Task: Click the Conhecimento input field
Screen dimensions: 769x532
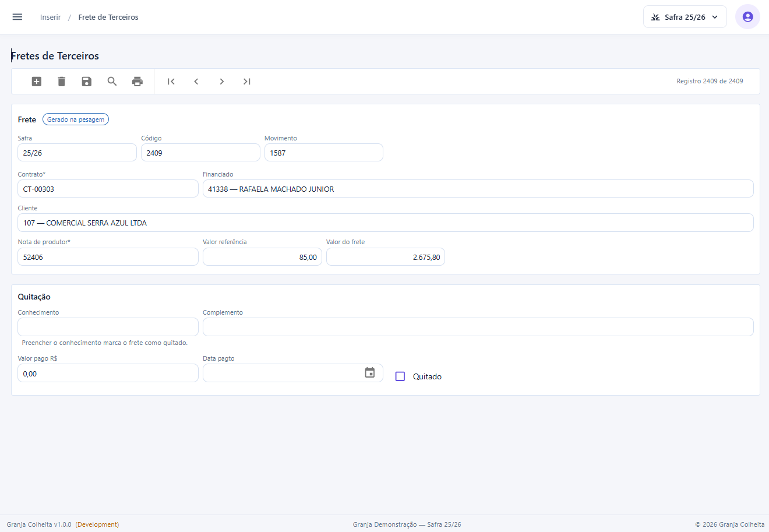Action: 108,327
